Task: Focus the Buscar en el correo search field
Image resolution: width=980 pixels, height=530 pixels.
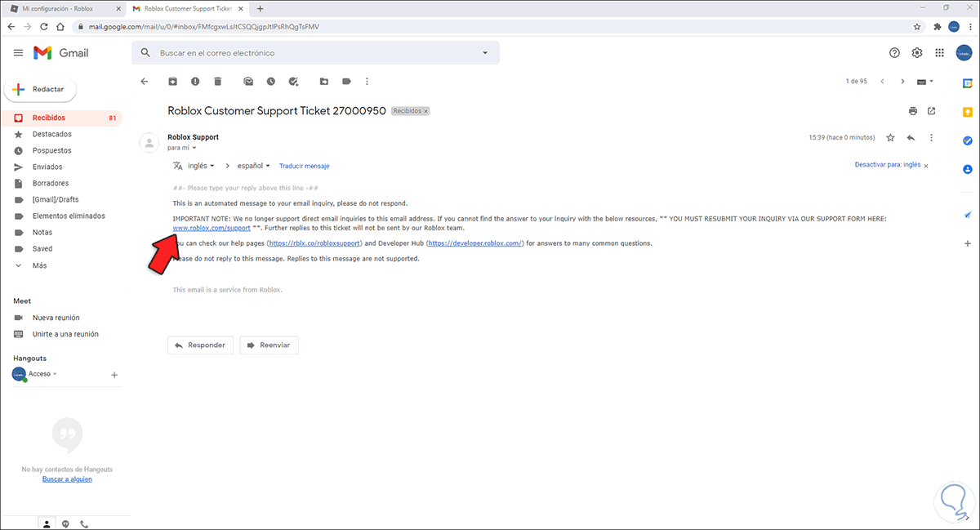Action: (314, 53)
